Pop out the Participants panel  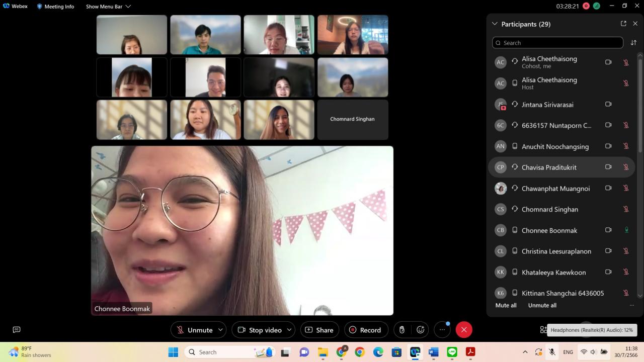tap(623, 24)
